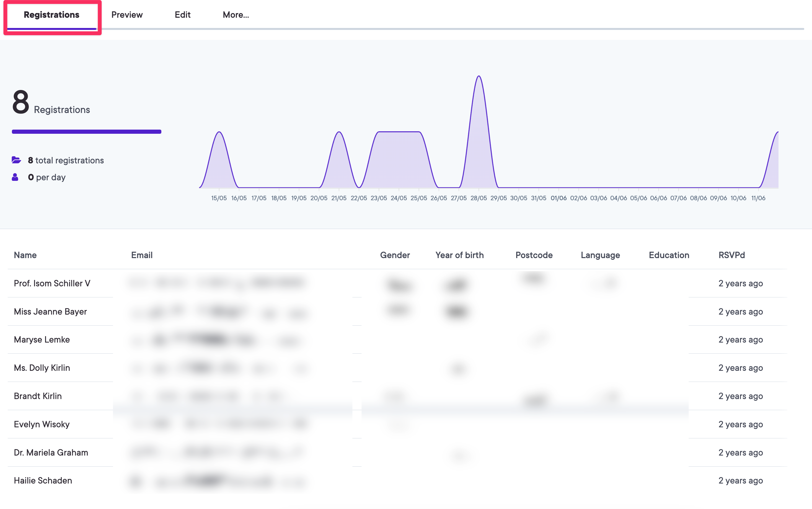Sort registrations by Gender

[x=395, y=255]
